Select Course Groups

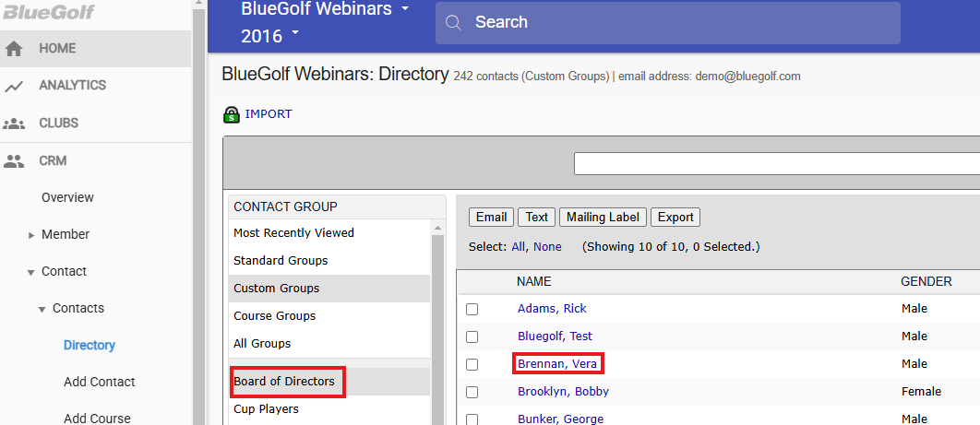point(329,316)
